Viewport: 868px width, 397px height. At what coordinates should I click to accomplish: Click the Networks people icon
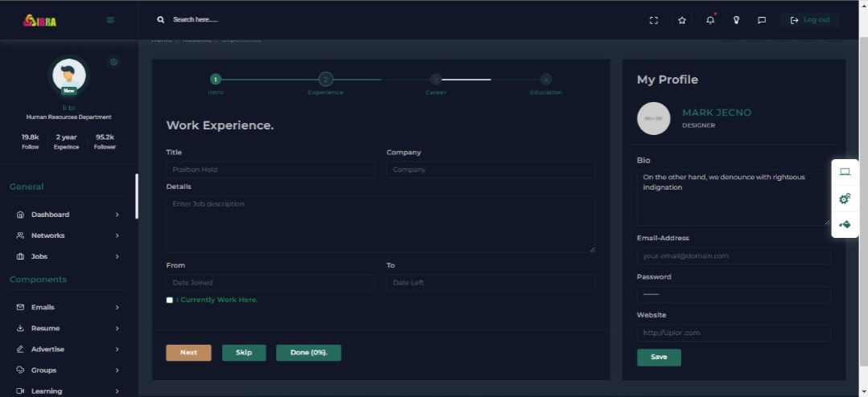[20, 235]
